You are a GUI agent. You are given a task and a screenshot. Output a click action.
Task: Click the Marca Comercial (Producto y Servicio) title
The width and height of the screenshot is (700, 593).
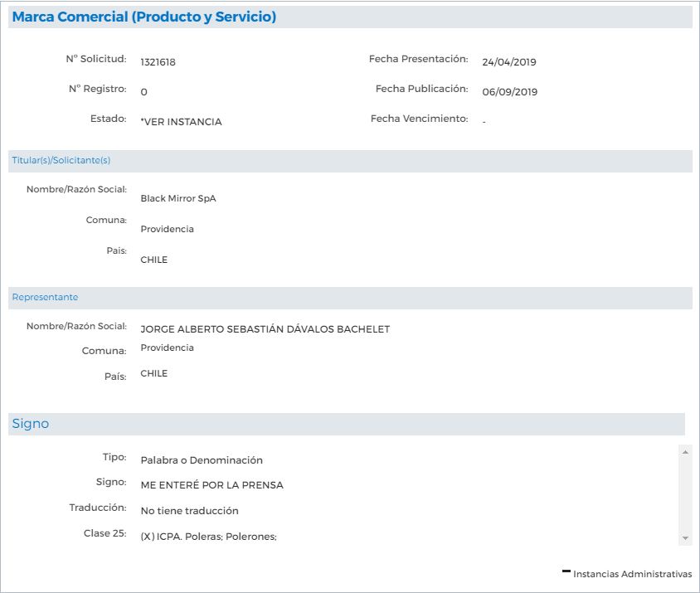coord(144,17)
